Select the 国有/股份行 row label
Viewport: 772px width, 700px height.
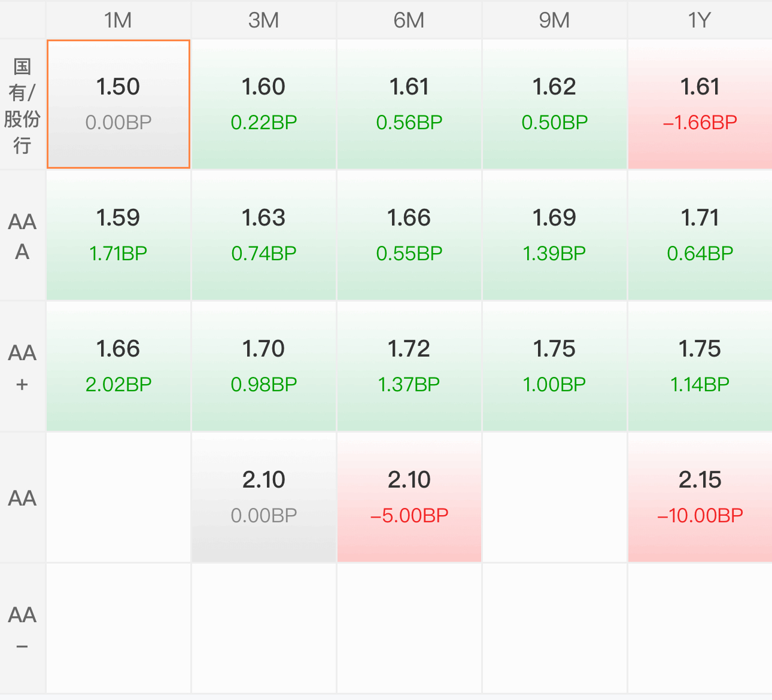pos(23,105)
